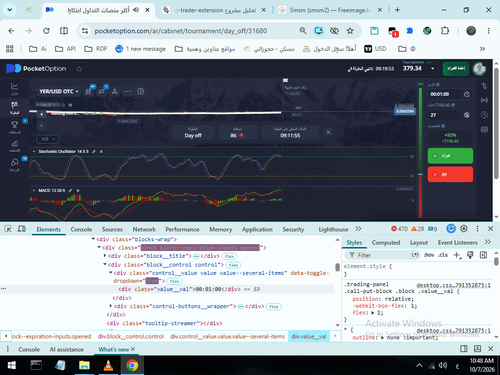Click the red sell button
The width and height of the screenshot is (500, 375).
pos(450,174)
